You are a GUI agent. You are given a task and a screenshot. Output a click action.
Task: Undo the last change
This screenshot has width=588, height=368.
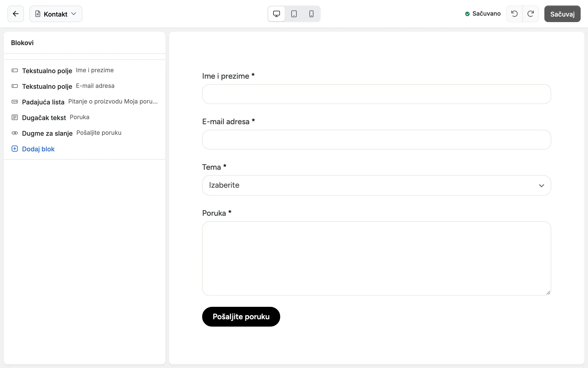(514, 14)
